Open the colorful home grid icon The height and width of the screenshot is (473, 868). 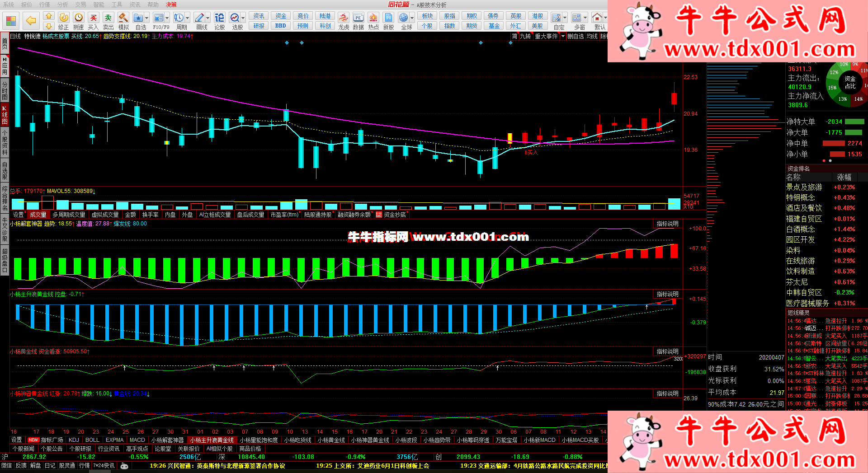pos(11,21)
